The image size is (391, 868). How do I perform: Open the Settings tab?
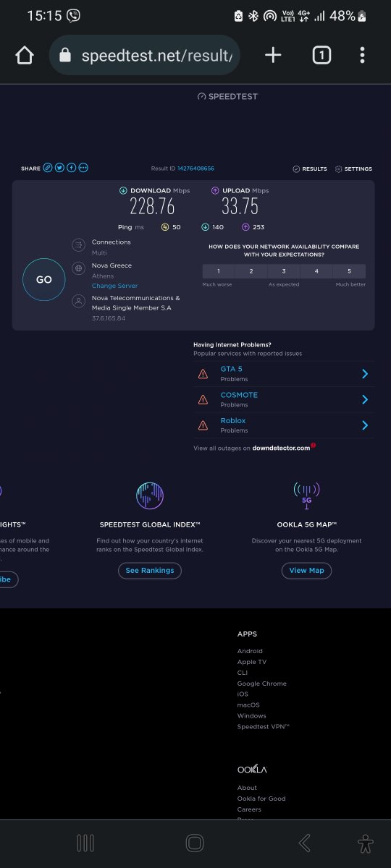coord(353,169)
